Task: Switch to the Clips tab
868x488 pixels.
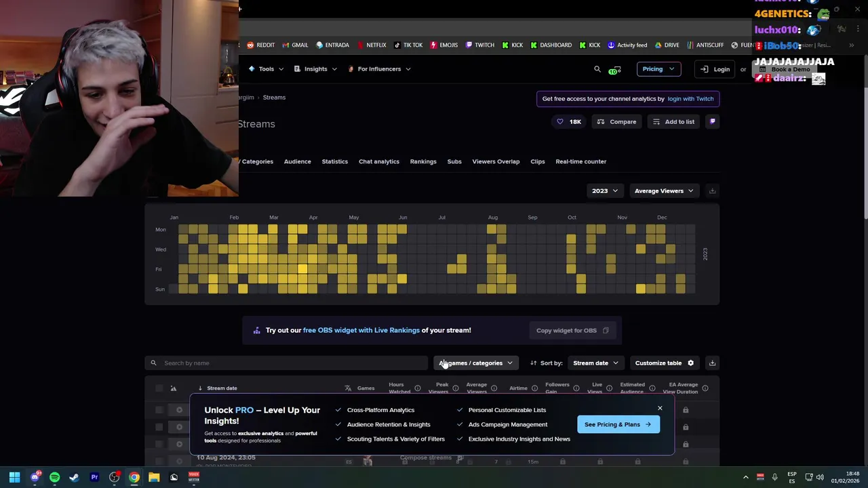Action: coord(538,162)
